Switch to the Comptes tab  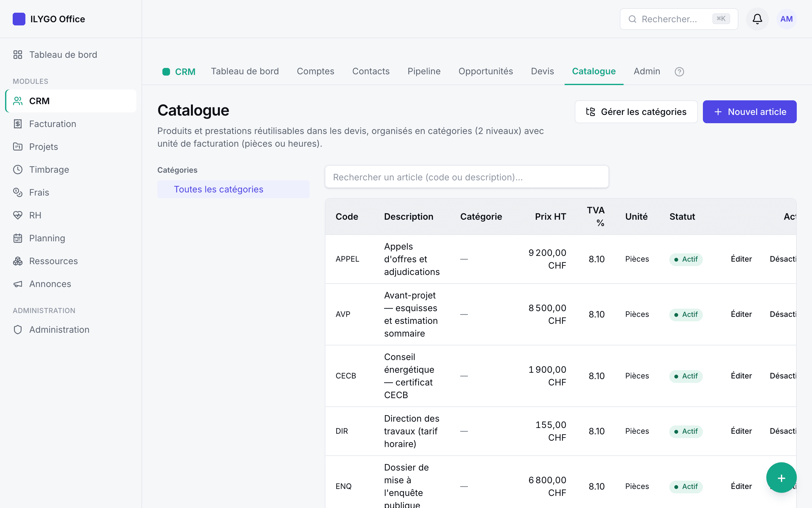point(315,71)
